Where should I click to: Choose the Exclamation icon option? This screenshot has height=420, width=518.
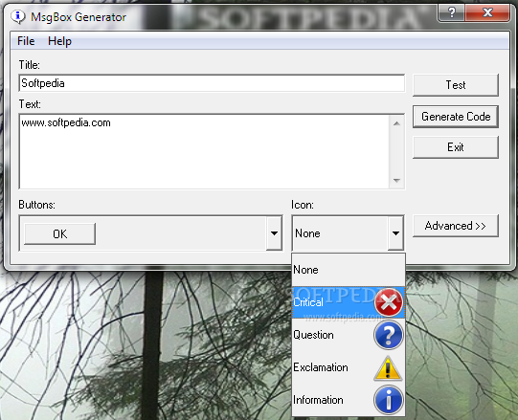[x=349, y=367]
